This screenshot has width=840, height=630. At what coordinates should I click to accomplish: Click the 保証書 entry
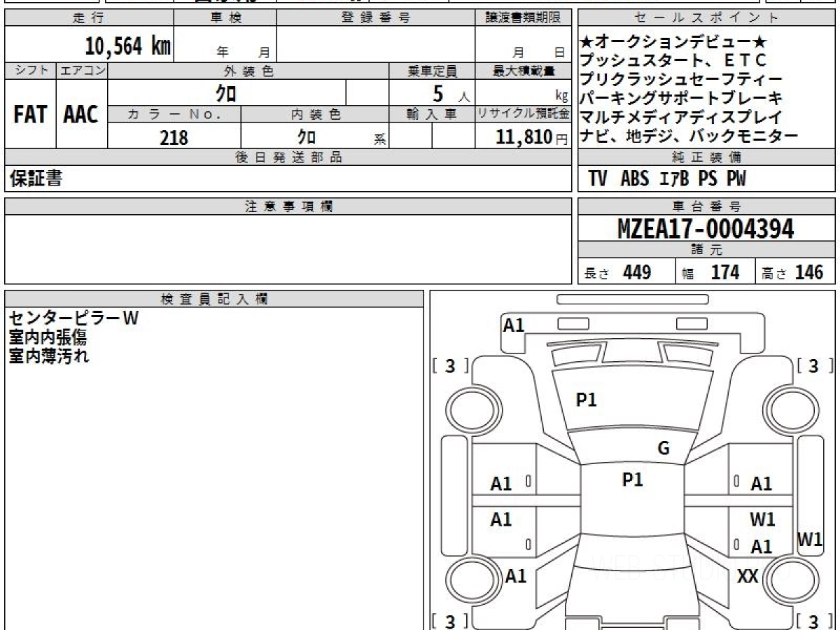click(36, 179)
